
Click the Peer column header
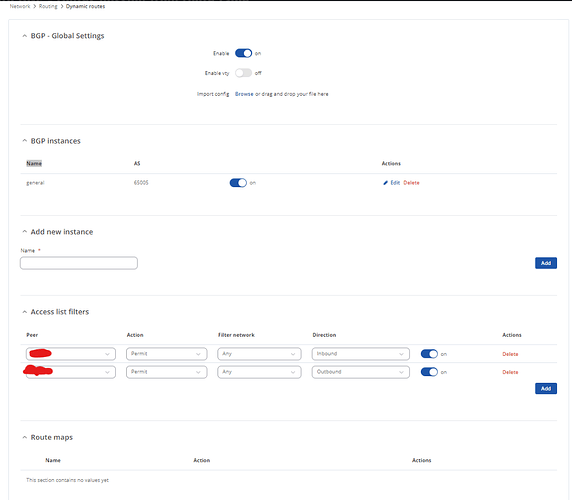32,335
